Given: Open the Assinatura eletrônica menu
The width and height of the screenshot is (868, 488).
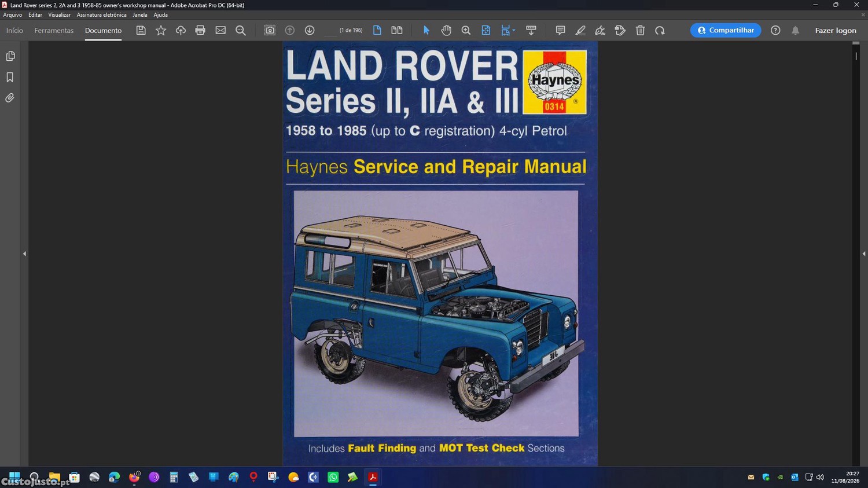Looking at the screenshot, I should [x=101, y=15].
